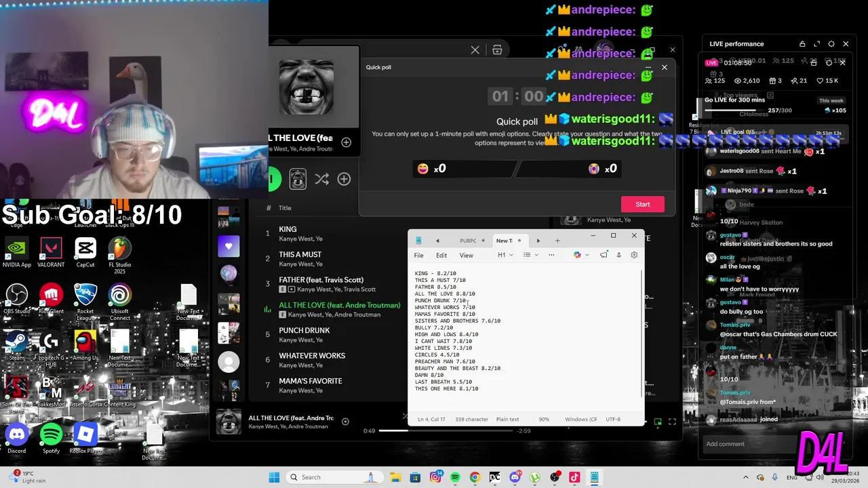Click 90% zoom level in Notepad status bar

point(544,420)
